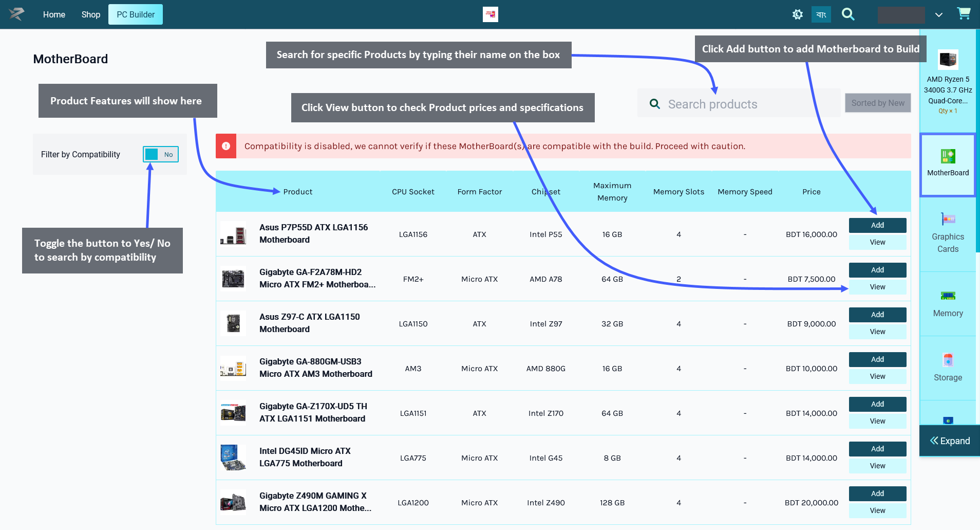
Task: Open Intel DG45ID Micro ATX product name
Action: pyautogui.click(x=305, y=457)
